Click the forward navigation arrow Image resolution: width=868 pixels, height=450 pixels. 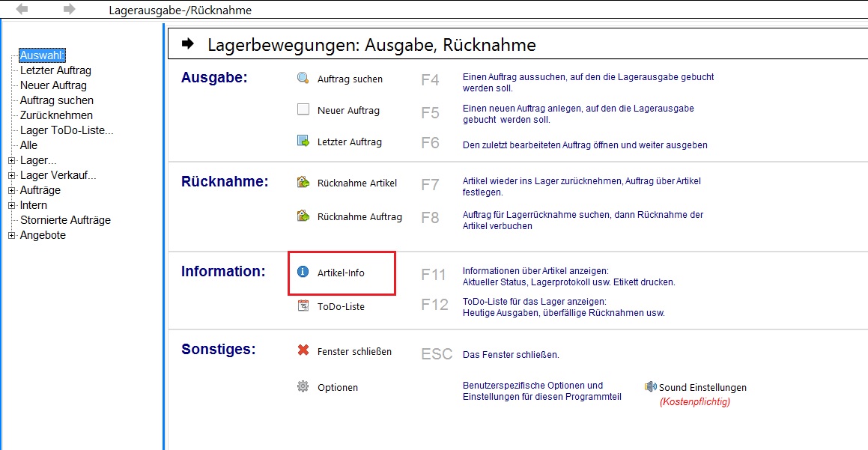69,9
